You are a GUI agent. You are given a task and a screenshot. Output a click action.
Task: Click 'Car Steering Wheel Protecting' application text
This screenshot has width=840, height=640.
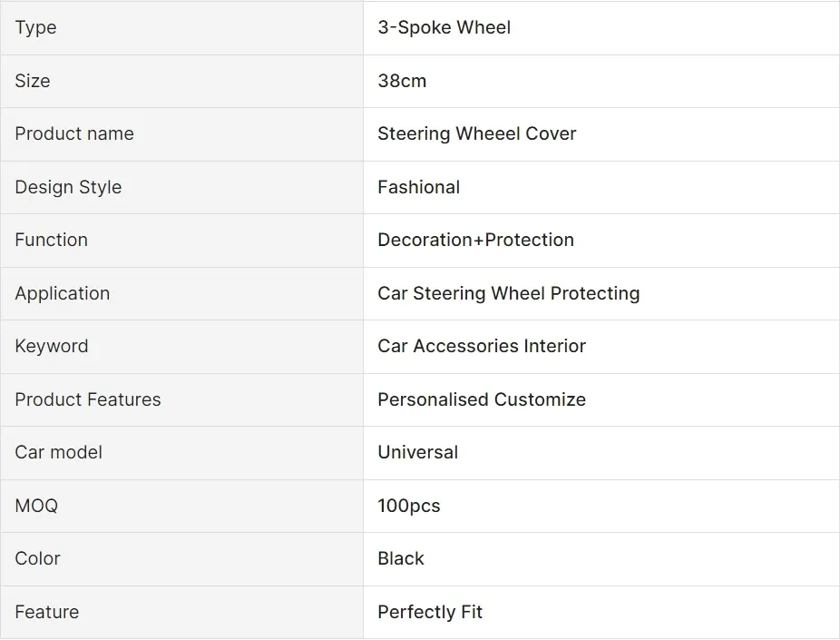508,293
